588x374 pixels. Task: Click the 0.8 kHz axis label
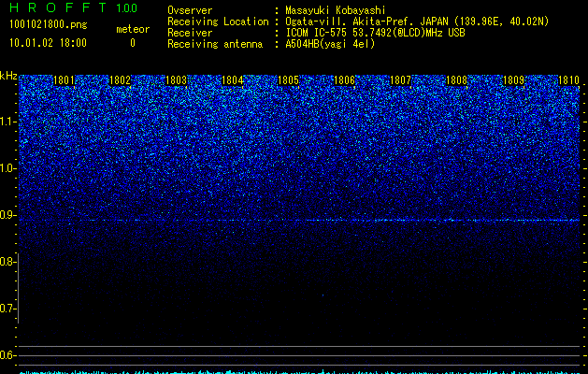pos(7,262)
